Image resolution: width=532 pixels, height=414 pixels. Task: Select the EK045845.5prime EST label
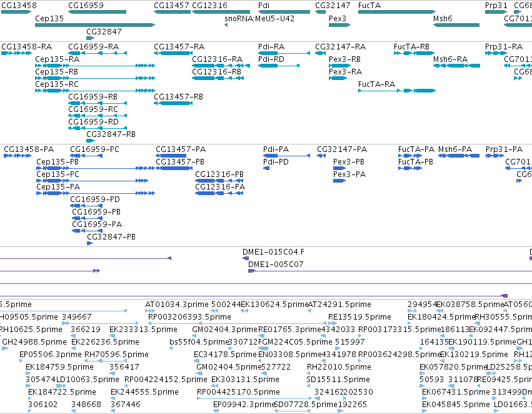pyautogui.click(x=456, y=405)
